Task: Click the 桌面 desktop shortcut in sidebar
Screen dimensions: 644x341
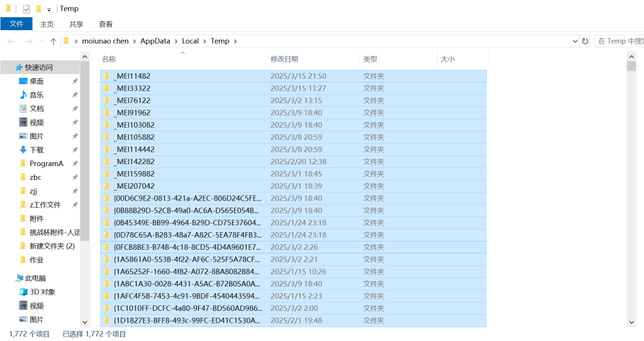Action: coord(36,81)
